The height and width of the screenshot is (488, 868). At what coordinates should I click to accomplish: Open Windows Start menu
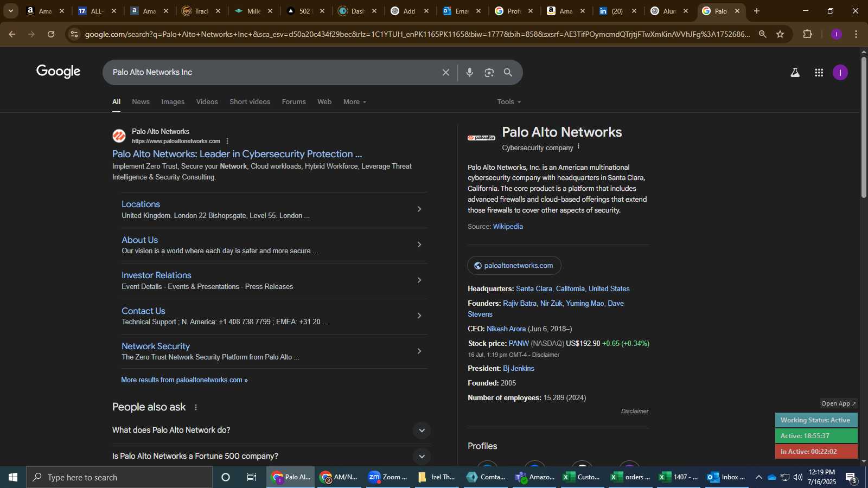pyautogui.click(x=13, y=477)
